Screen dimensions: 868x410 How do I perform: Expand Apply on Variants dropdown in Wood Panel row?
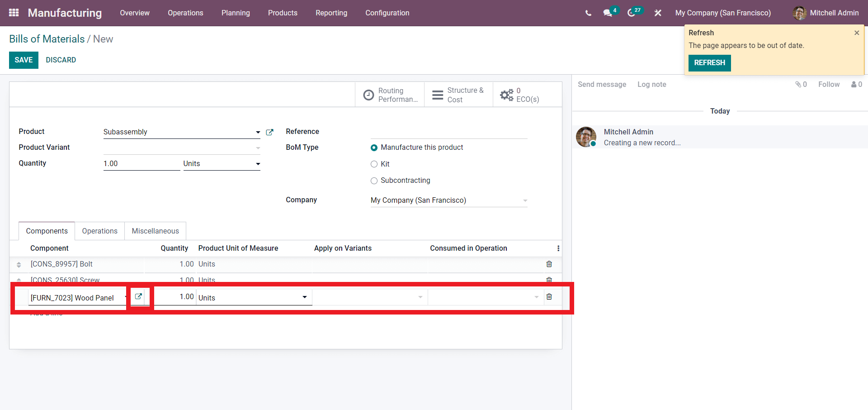point(420,297)
